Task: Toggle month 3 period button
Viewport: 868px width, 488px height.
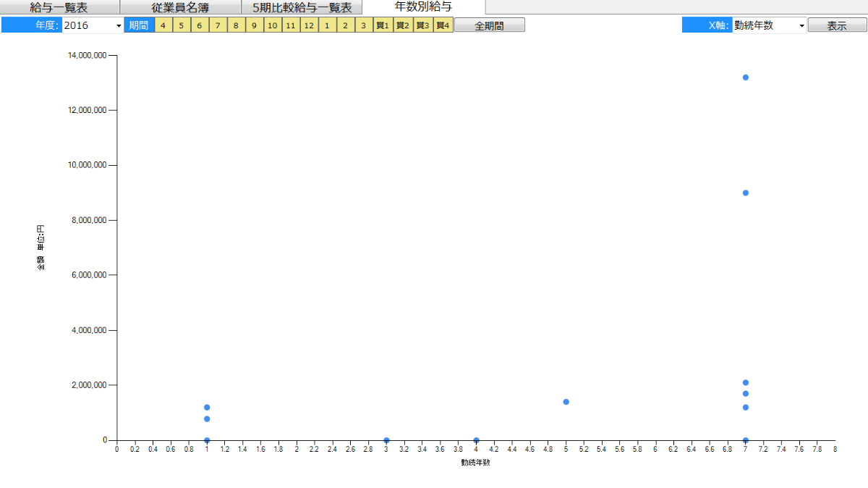Action: pos(364,25)
